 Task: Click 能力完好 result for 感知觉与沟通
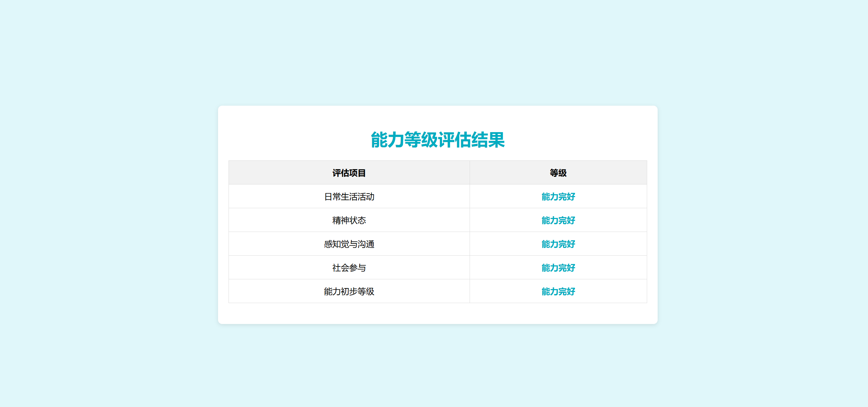[558, 244]
